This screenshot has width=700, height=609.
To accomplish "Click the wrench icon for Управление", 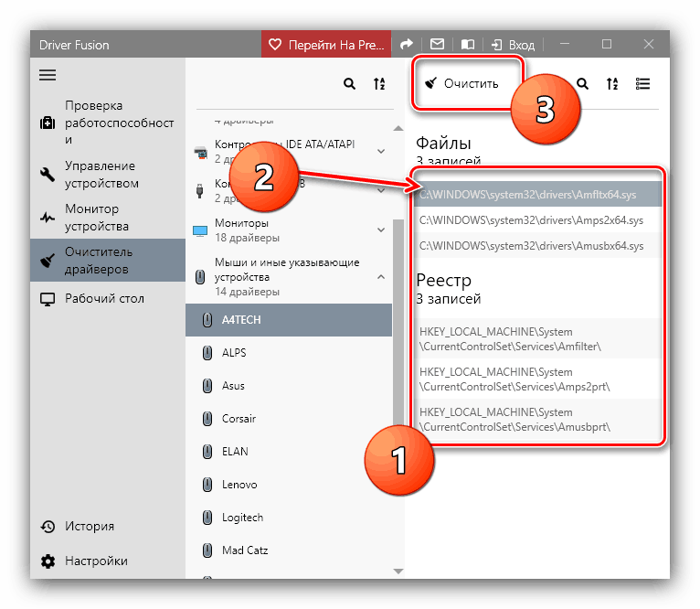I will tap(48, 175).
